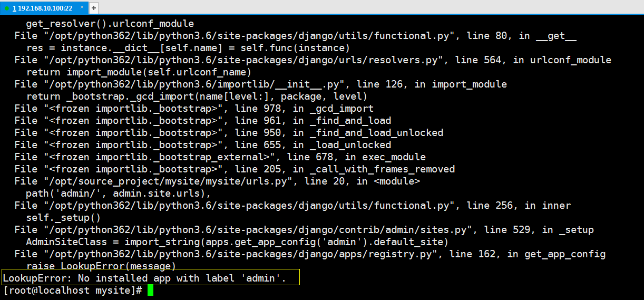Viewport: 644px width, 300px height.
Task: Click the path('admin/', admin.site.urls) line
Action: [x=119, y=193]
